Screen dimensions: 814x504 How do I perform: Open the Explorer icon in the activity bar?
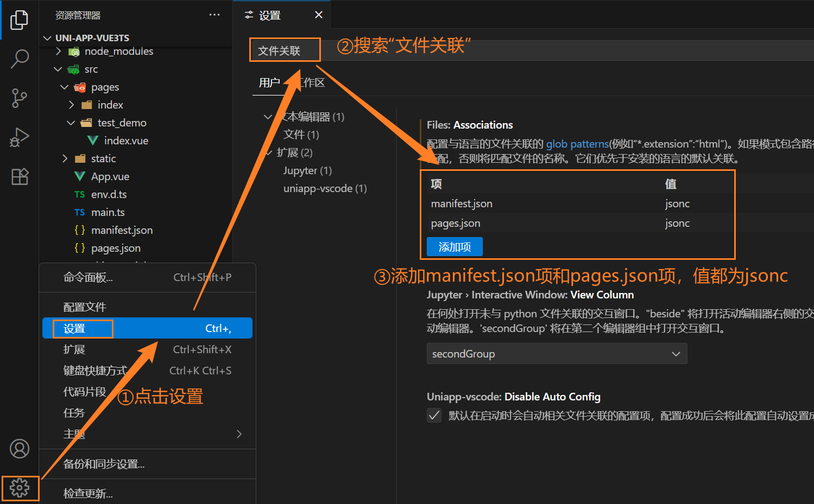(20, 20)
